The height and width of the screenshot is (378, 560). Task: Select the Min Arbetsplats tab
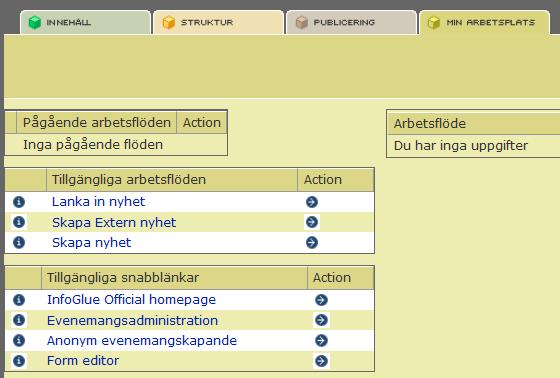click(484, 23)
